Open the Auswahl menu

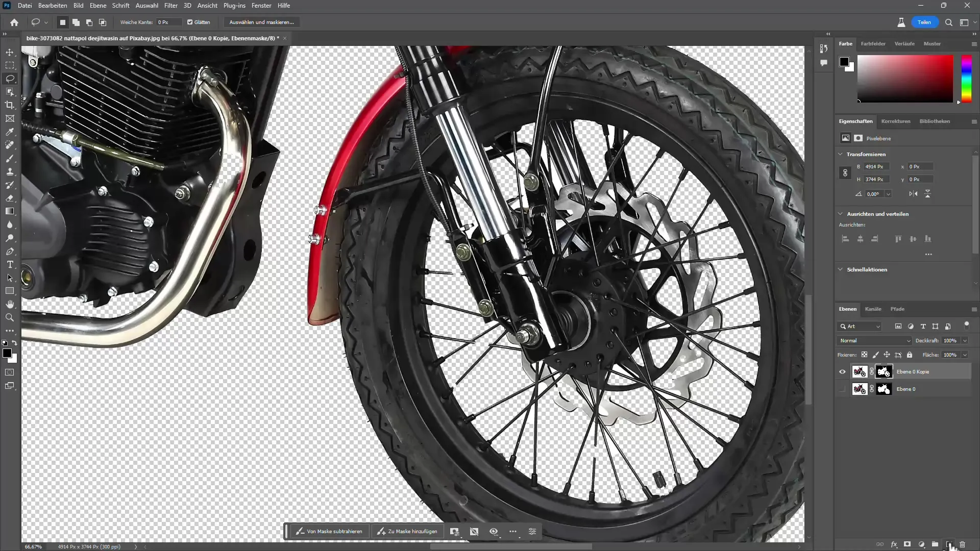(x=146, y=6)
